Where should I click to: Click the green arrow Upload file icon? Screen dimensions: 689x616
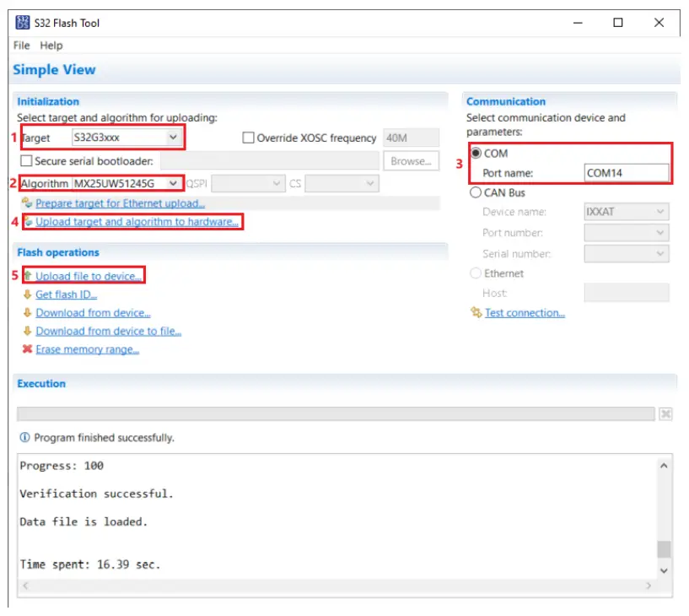[x=28, y=276]
